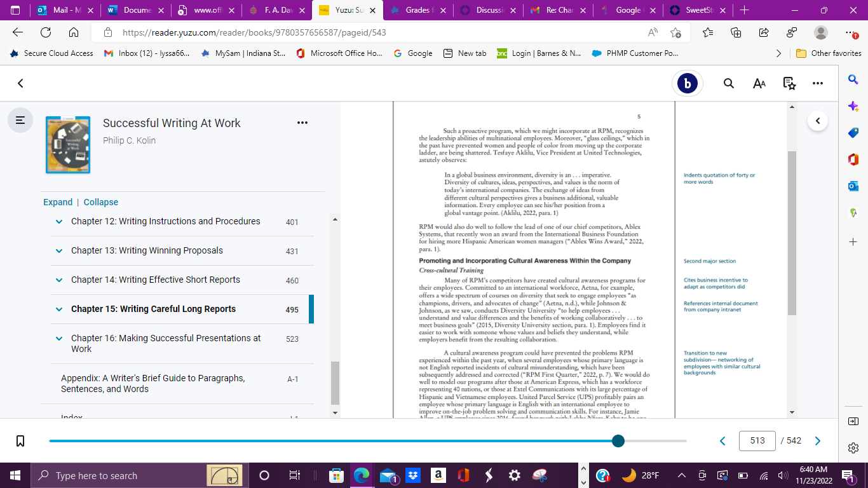Open a new browser tab

point(744,10)
